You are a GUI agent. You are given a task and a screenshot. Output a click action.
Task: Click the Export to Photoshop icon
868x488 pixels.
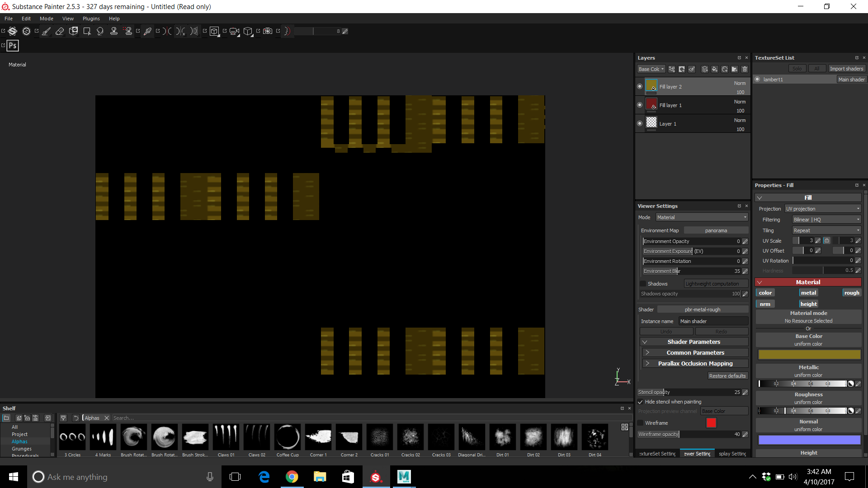tap(13, 46)
